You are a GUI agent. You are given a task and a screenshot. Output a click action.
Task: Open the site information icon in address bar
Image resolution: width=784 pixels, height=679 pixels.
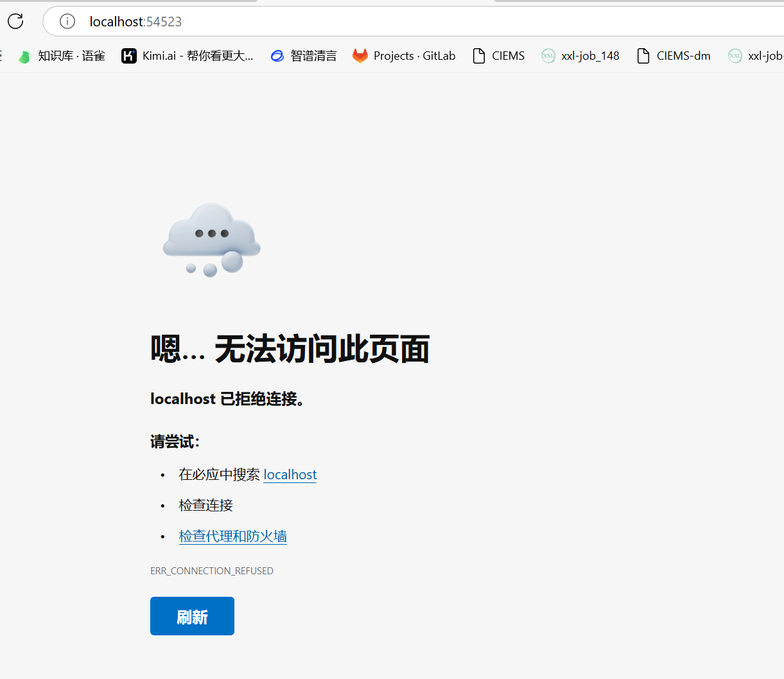coord(67,21)
